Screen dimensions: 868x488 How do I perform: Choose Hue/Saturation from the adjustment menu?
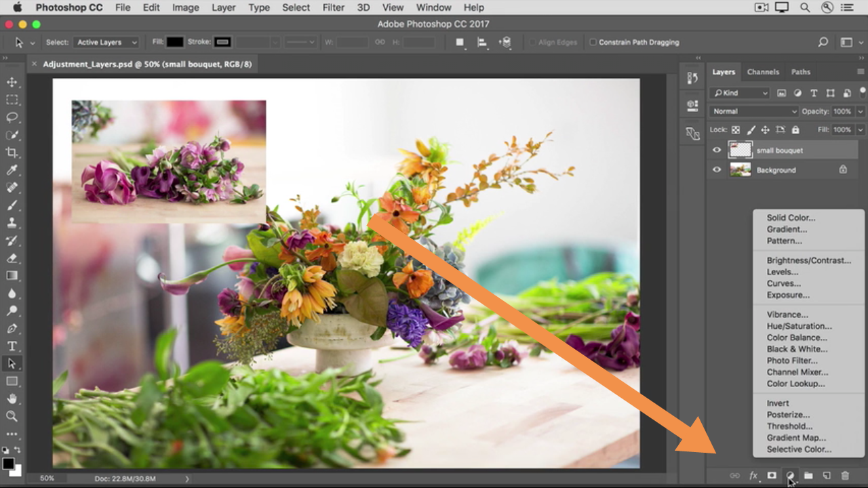click(x=799, y=326)
